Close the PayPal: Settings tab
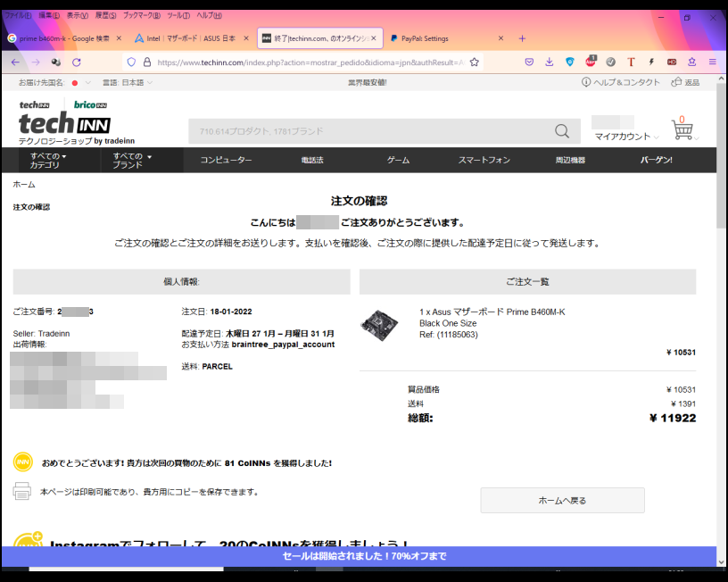The width and height of the screenshot is (728, 582). [x=500, y=38]
